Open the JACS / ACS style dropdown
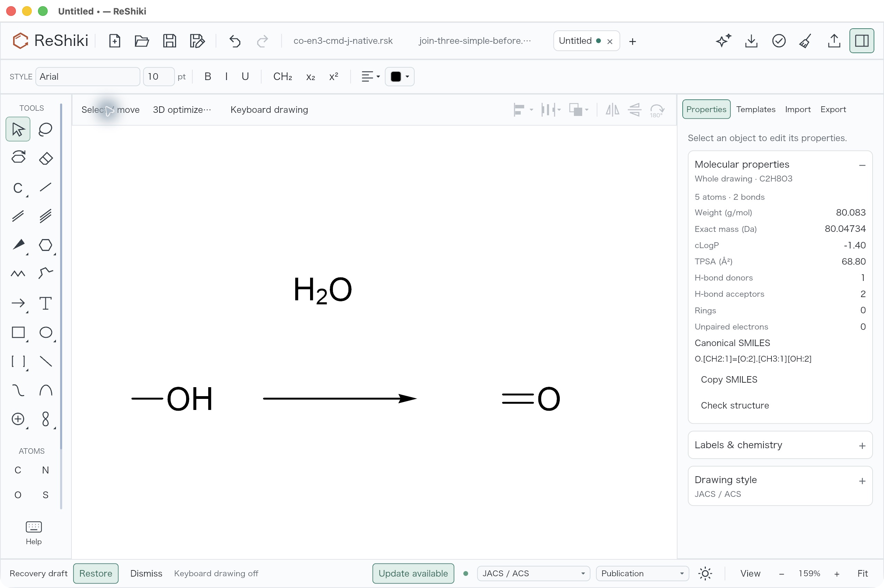The width and height of the screenshot is (884, 588). [x=533, y=574]
